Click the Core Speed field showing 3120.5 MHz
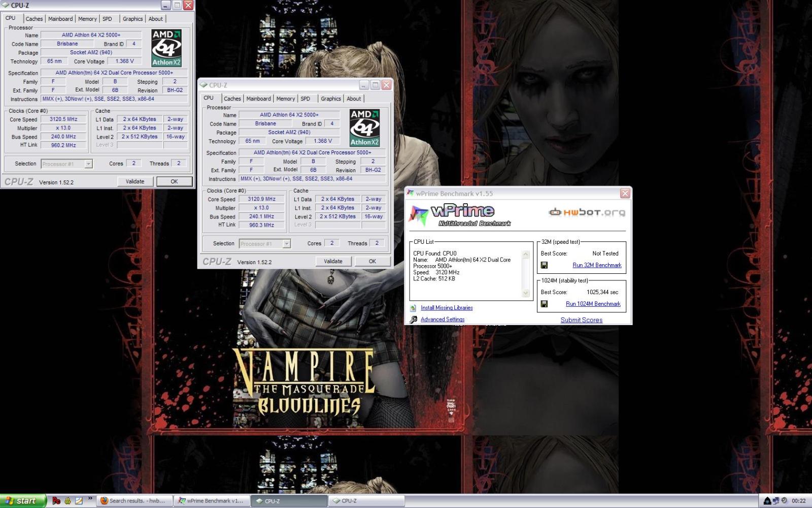This screenshot has width=812, height=508. [63, 119]
